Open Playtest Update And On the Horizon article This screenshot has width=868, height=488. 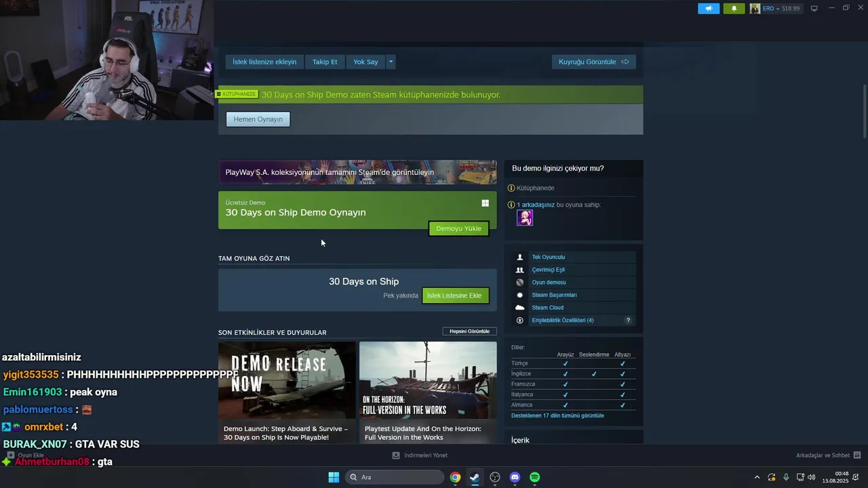point(423,433)
